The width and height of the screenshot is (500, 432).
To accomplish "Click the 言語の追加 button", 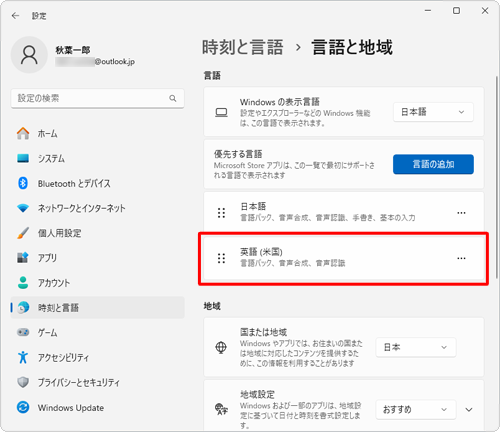I will tap(433, 164).
